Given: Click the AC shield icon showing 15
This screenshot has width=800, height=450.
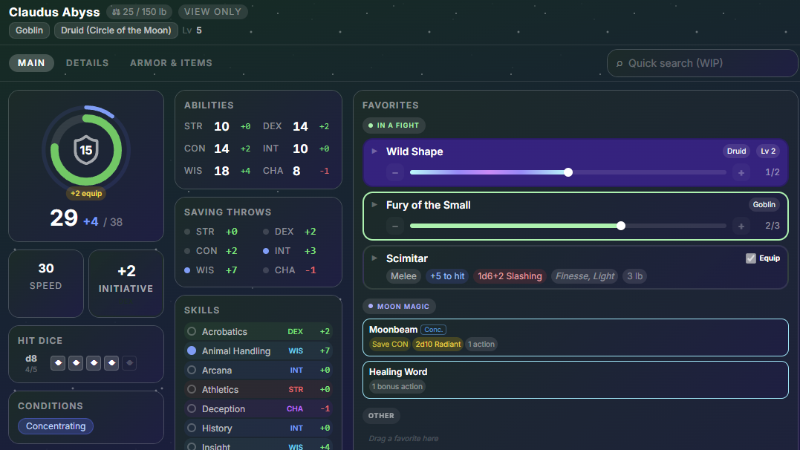Looking at the screenshot, I should (x=86, y=150).
